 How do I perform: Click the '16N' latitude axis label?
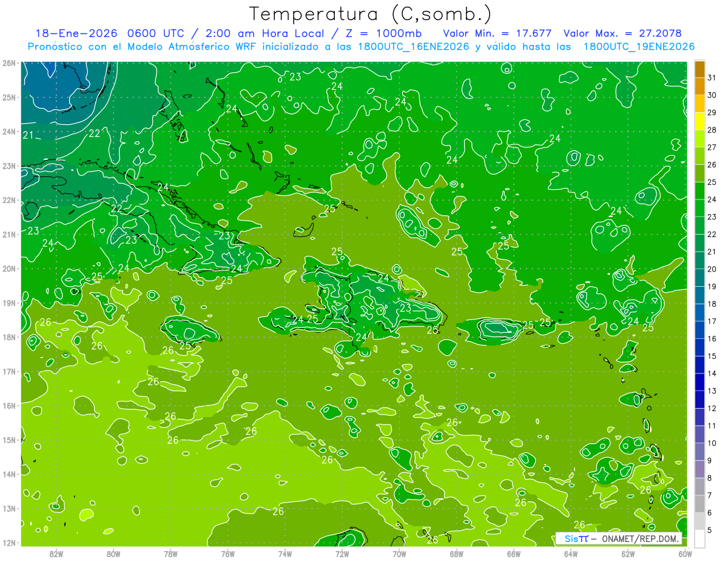point(10,406)
